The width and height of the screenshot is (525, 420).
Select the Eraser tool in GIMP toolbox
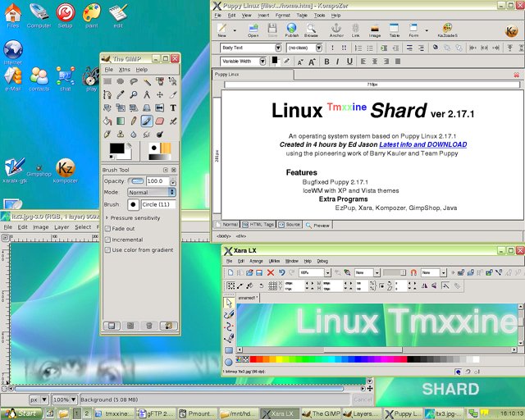click(x=160, y=121)
